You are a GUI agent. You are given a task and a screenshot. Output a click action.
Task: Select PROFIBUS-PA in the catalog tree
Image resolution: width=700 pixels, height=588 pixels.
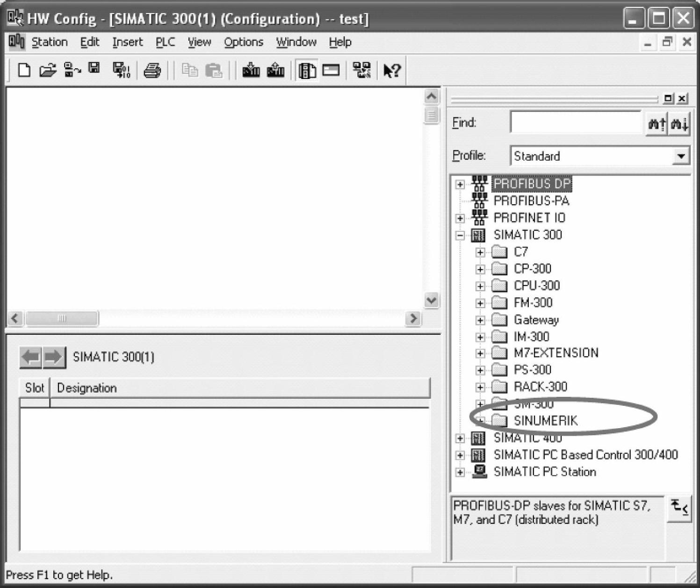pos(532,201)
